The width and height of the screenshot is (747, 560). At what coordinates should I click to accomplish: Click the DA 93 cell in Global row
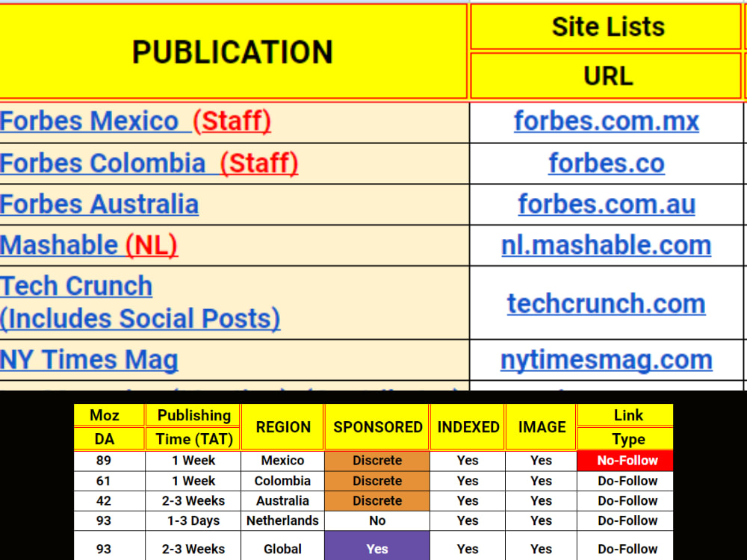click(109, 546)
